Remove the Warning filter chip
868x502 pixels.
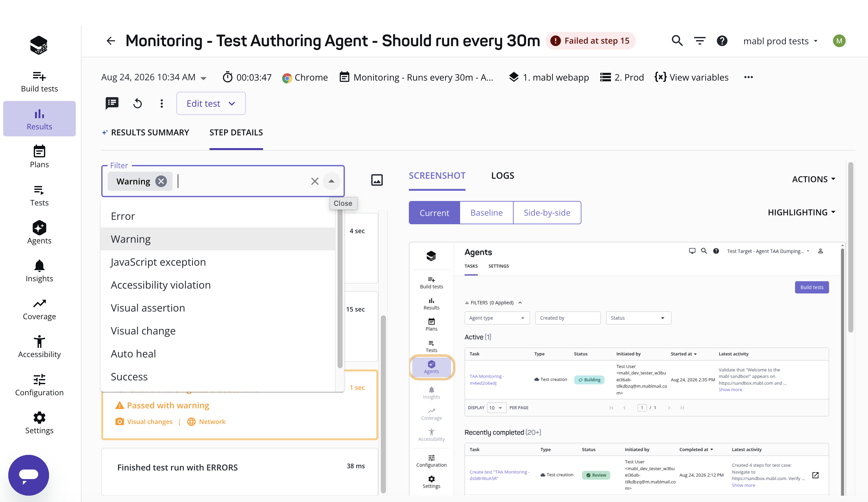point(161,181)
